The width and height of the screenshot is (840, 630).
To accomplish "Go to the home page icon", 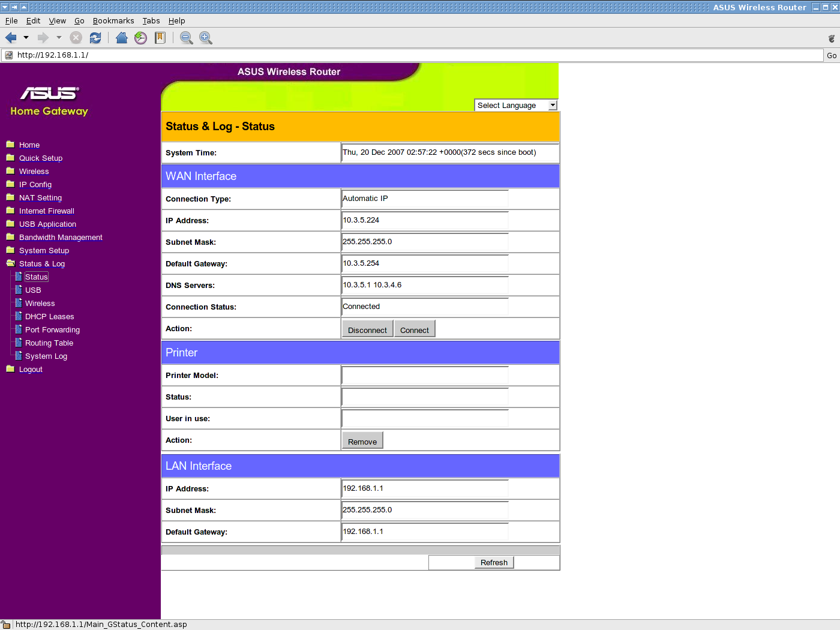I will (122, 38).
